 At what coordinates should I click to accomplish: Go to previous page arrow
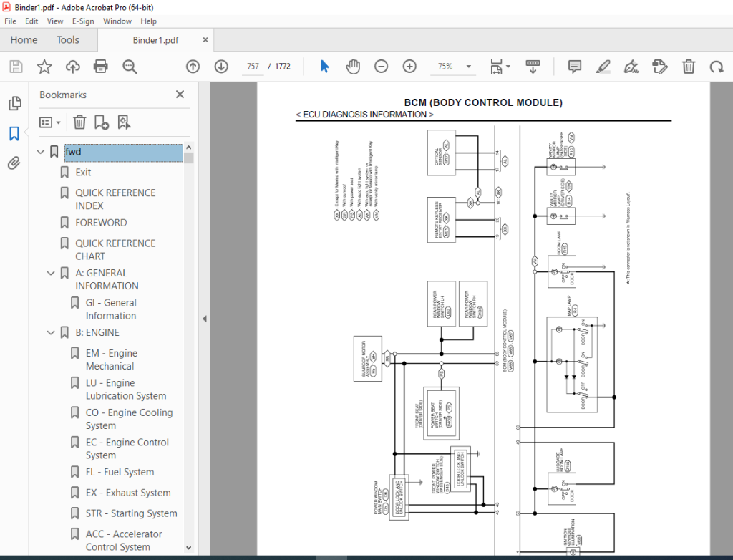click(193, 67)
